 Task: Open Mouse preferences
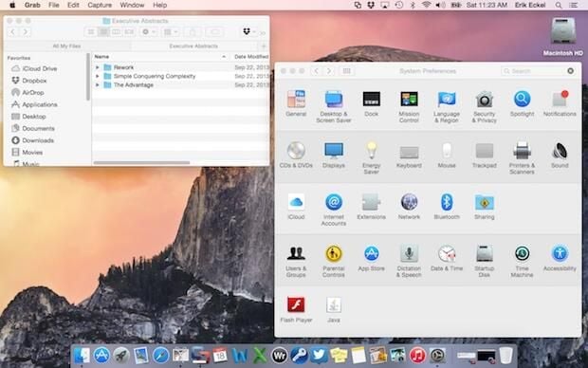447,155
